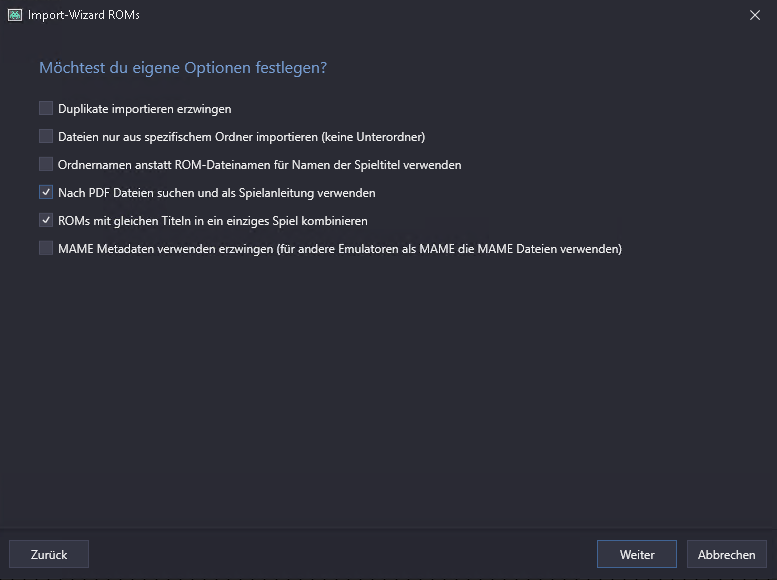Click the Import-Wizard app icon in title bar
The width and height of the screenshot is (777, 580).
point(15,15)
